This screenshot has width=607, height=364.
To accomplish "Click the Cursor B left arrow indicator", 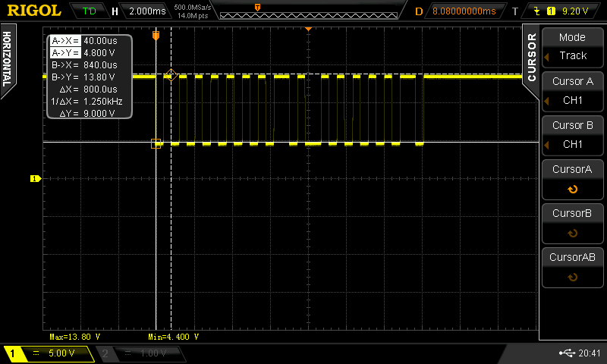I will click(546, 145).
